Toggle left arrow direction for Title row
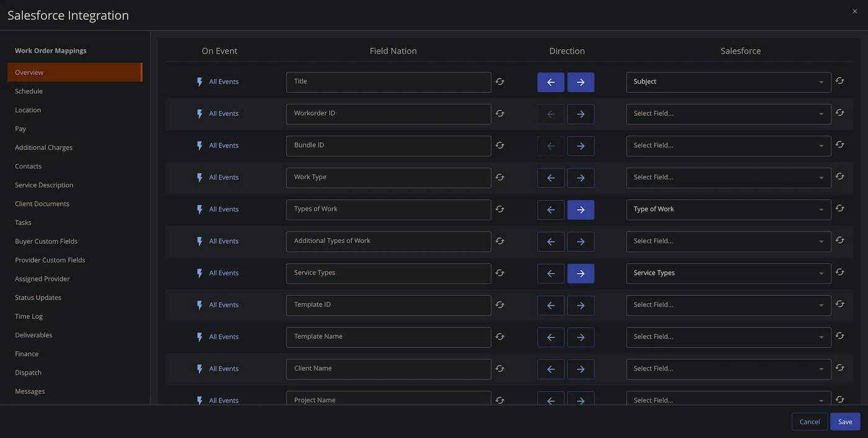This screenshot has height=438, width=868. (551, 83)
